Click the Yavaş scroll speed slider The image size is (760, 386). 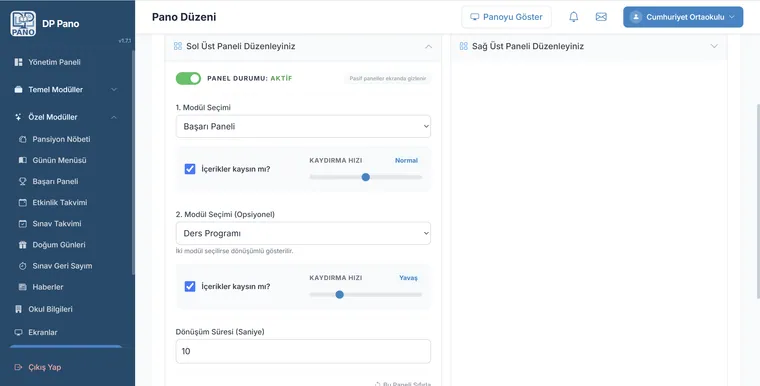coord(365,294)
